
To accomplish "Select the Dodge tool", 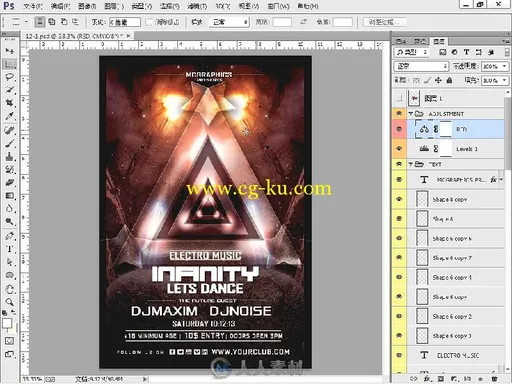I will (x=9, y=222).
